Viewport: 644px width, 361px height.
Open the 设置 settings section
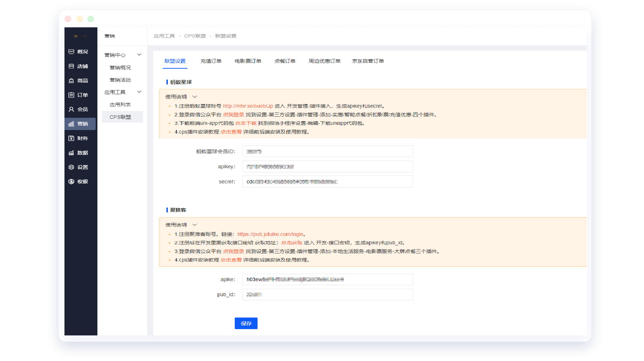[80, 167]
